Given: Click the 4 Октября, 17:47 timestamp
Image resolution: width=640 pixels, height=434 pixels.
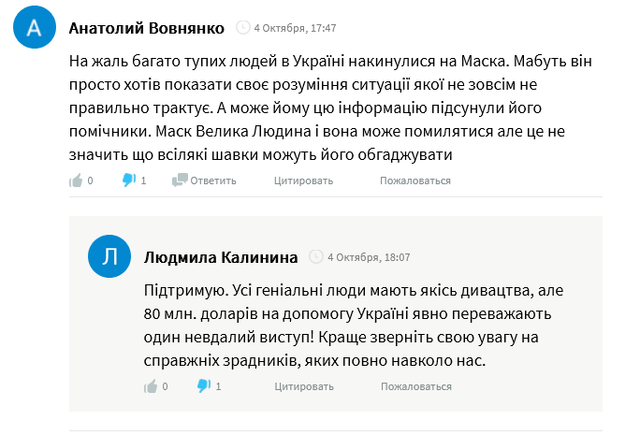Looking at the screenshot, I should click(x=295, y=28).
